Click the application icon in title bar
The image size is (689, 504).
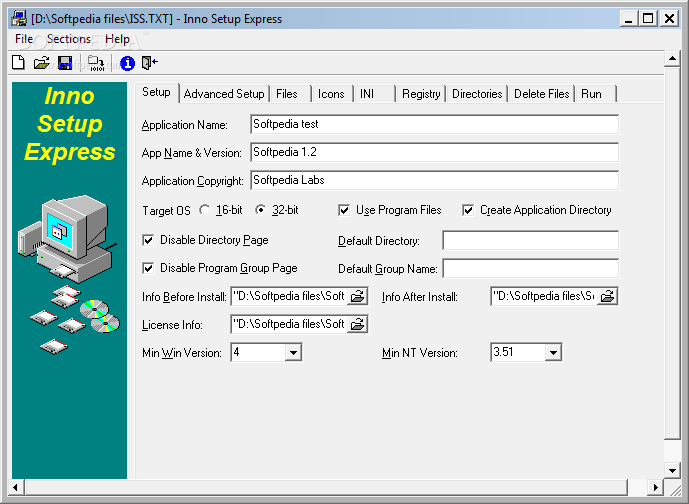[18, 18]
